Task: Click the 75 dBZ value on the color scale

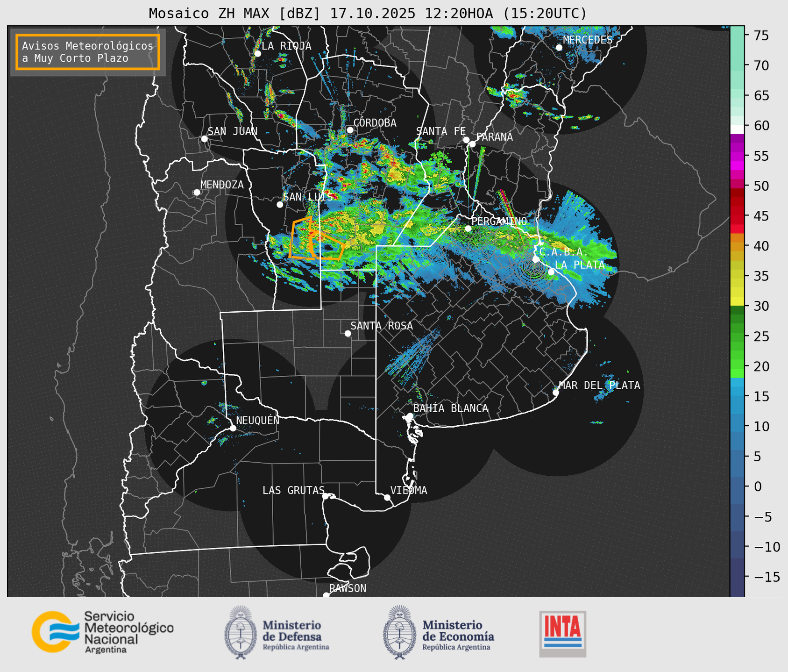Action: click(x=761, y=36)
